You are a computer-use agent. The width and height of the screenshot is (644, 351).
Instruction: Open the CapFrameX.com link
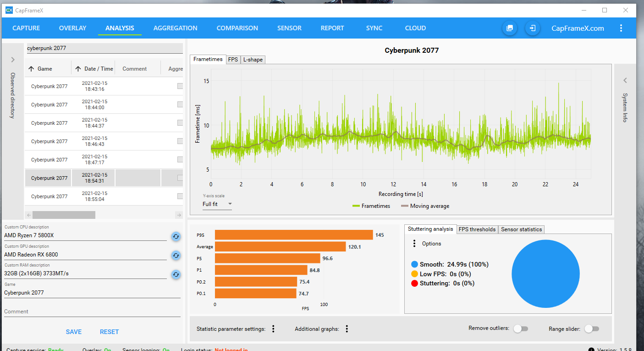[x=578, y=28]
